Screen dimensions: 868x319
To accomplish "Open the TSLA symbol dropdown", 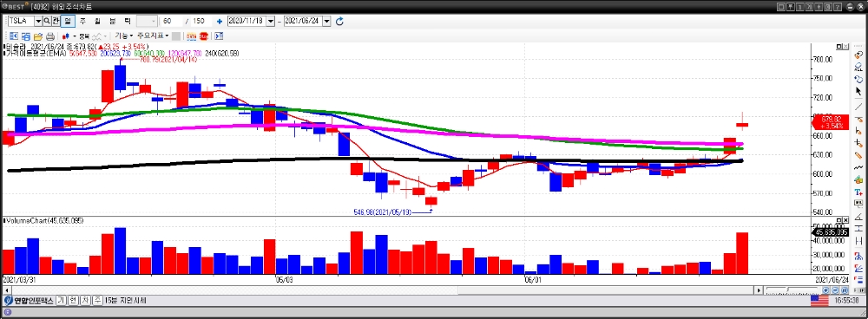I will coord(38,21).
